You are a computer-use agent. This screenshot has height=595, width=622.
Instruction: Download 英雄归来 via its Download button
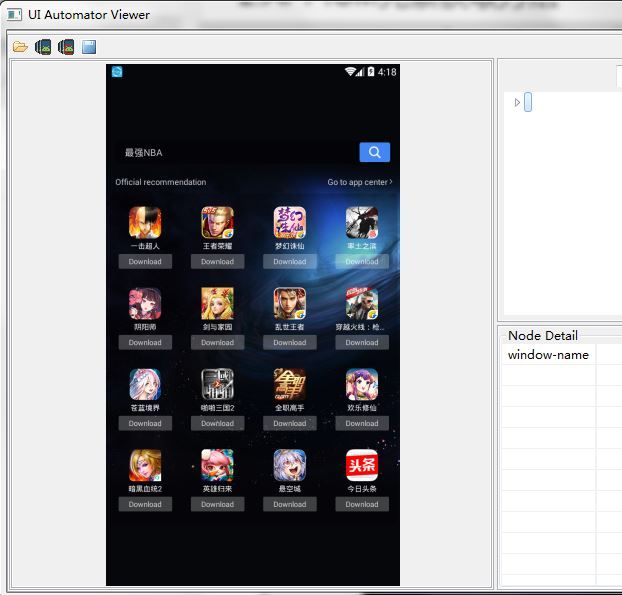pos(217,505)
